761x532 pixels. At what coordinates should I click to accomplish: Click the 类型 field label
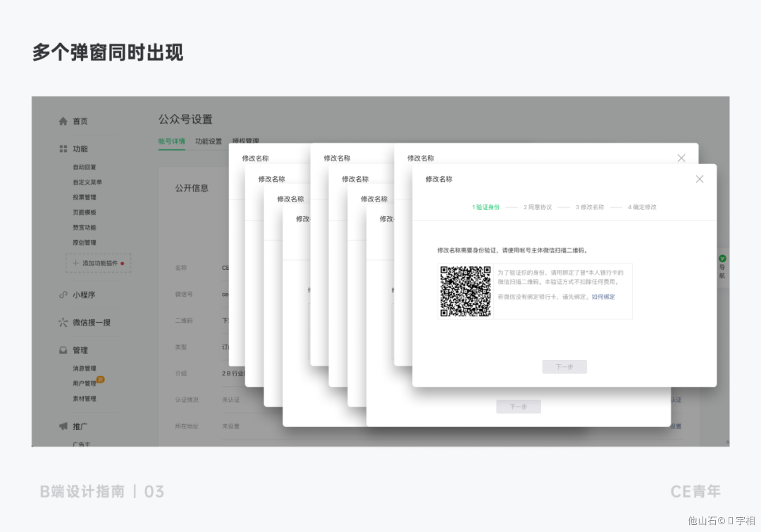pos(181,347)
